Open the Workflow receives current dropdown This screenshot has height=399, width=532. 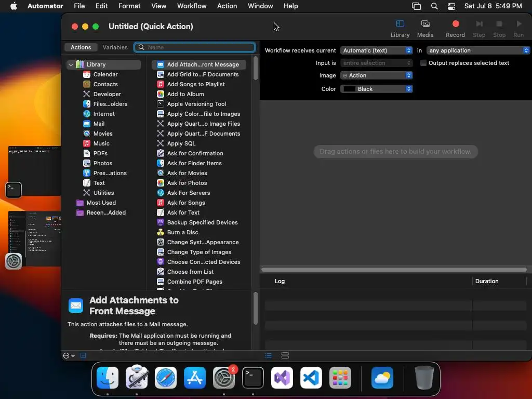[376, 50]
